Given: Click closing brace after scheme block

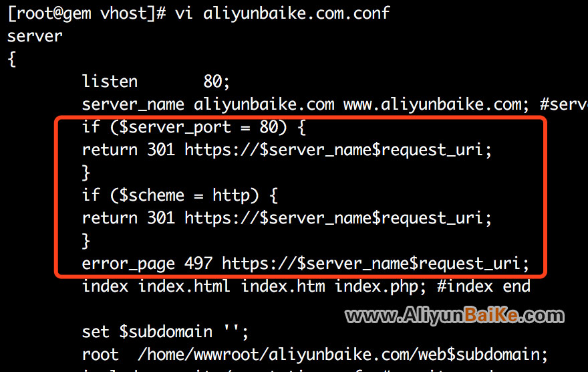Looking at the screenshot, I should (x=86, y=241).
